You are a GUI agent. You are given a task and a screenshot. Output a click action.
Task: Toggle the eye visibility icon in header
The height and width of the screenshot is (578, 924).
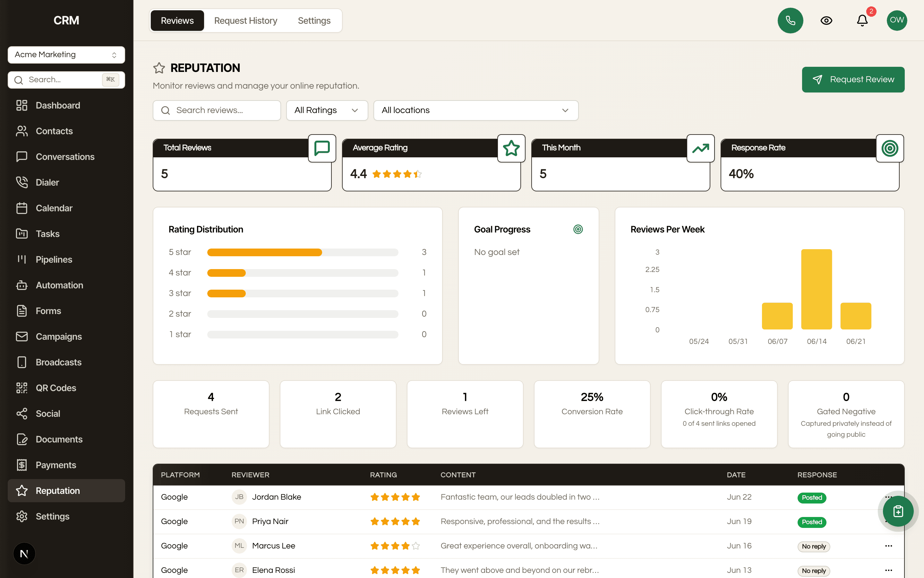pyautogui.click(x=826, y=20)
